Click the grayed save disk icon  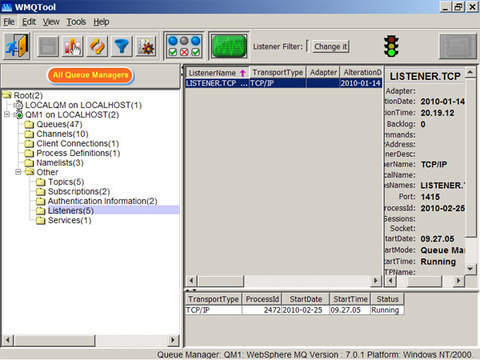tap(48, 46)
